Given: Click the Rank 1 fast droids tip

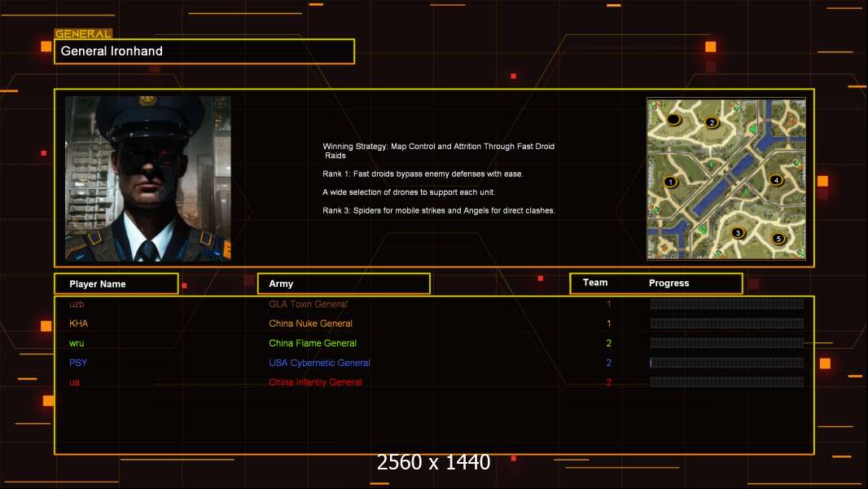Looking at the screenshot, I should (423, 174).
